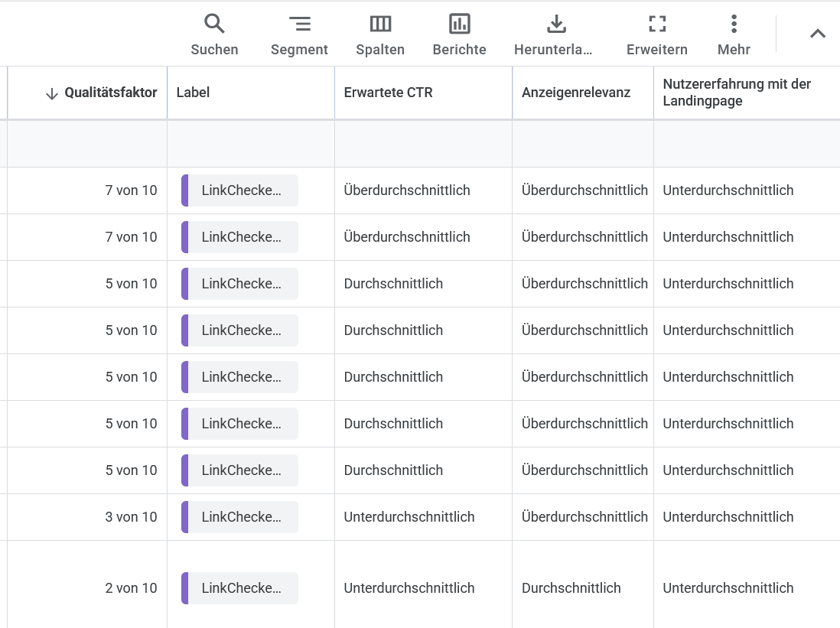Click the Label column header
This screenshot has width=840, height=628.
[x=193, y=92]
